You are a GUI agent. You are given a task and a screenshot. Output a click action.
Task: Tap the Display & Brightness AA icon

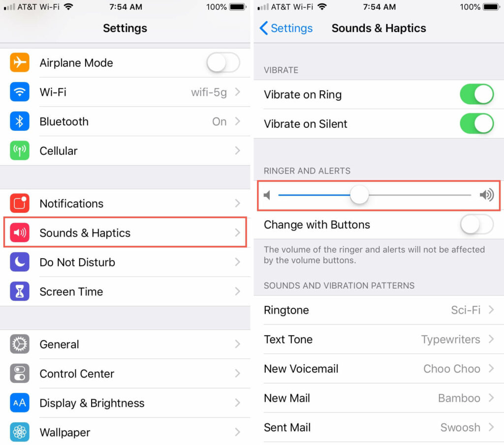(20, 403)
